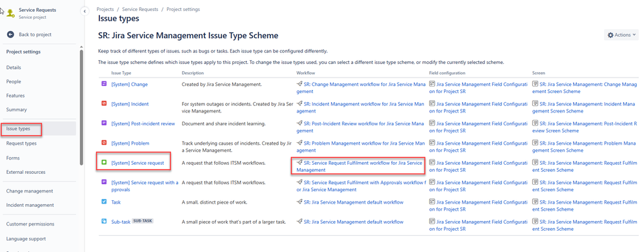Click the Projects breadcrumb link

pyautogui.click(x=105, y=9)
